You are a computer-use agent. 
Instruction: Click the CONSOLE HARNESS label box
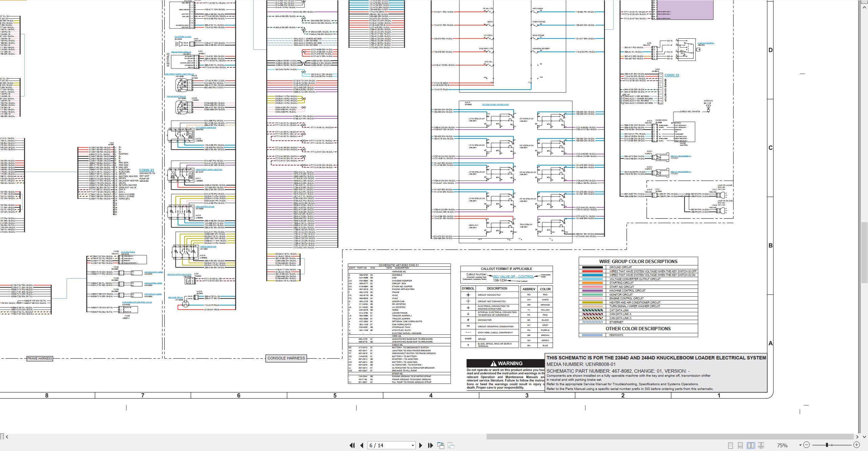286,358
